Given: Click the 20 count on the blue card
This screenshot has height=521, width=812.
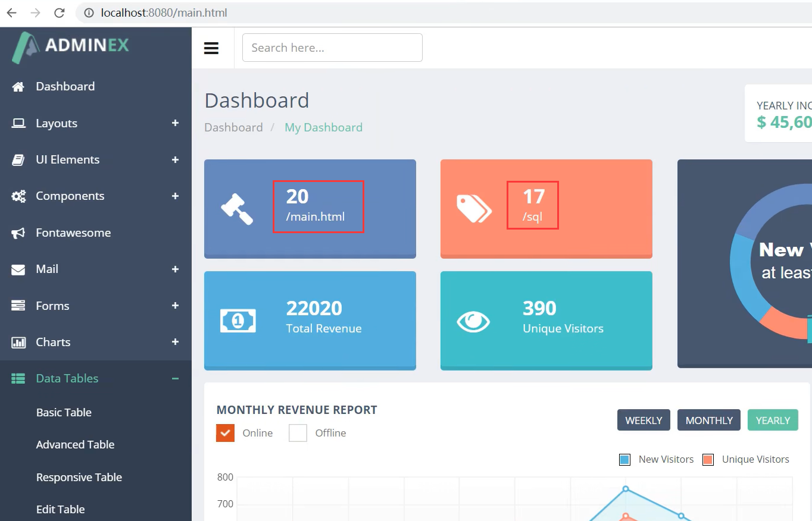Looking at the screenshot, I should pos(297,196).
